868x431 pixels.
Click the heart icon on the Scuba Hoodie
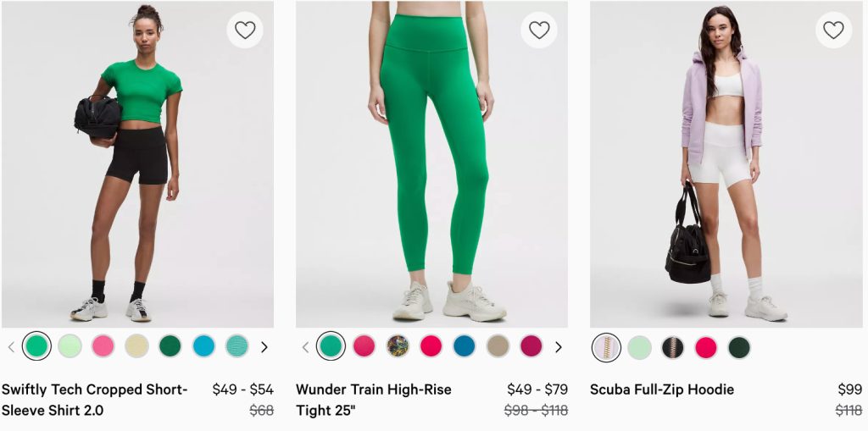pyautogui.click(x=833, y=30)
